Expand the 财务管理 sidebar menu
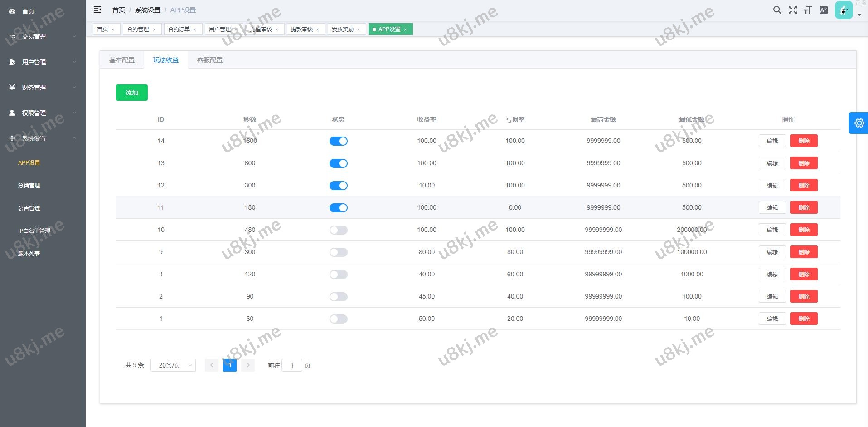Viewport: 868px width, 427px height. [43, 88]
